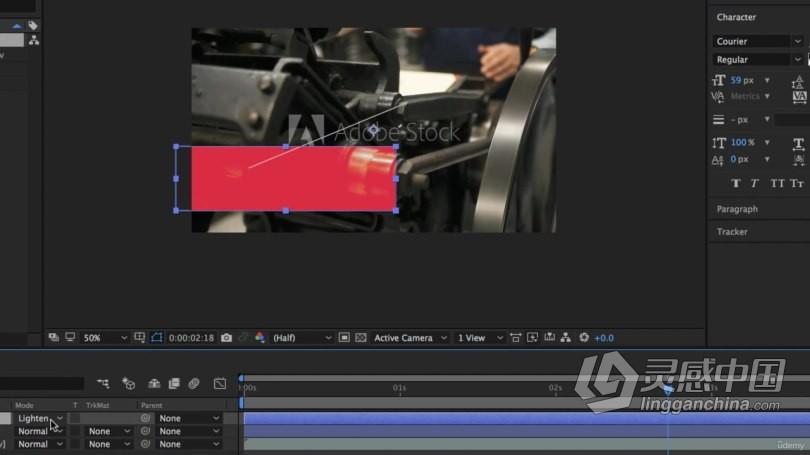Open the 50% magnification dropdown
The height and width of the screenshot is (455, 810).
[104, 338]
